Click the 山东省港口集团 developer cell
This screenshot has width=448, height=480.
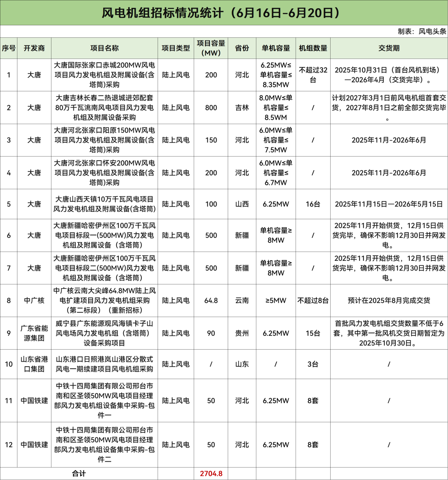click(x=34, y=364)
